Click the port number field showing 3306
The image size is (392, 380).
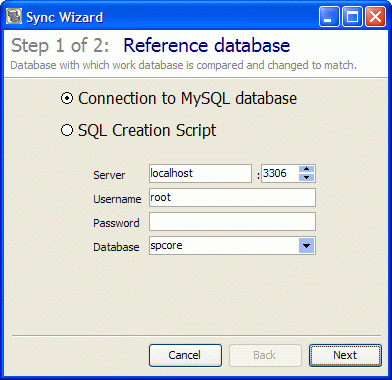(x=280, y=173)
